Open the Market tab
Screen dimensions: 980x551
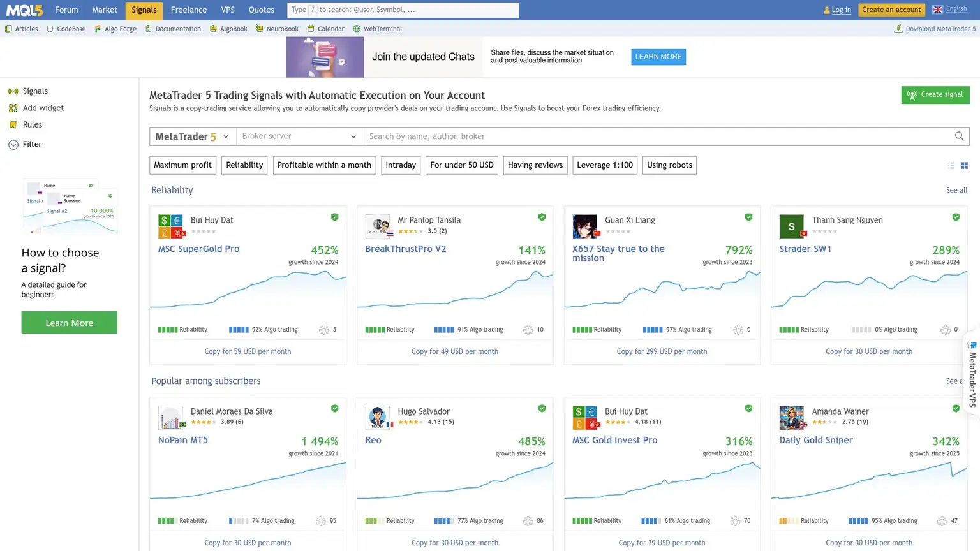point(105,10)
